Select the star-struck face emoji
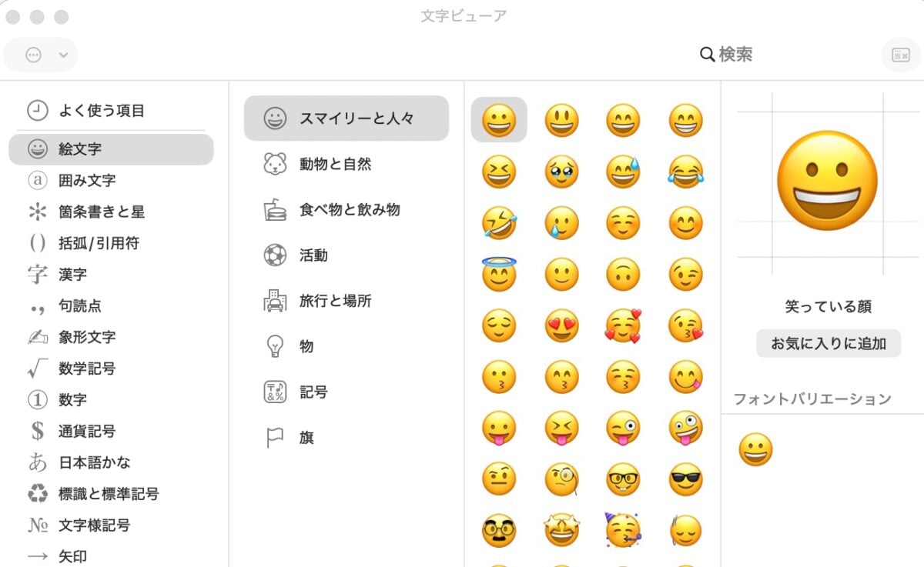The height and width of the screenshot is (567, 924). point(561,530)
